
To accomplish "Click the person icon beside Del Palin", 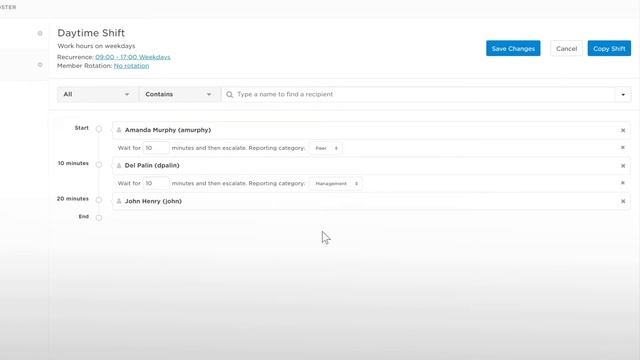I will (119, 166).
